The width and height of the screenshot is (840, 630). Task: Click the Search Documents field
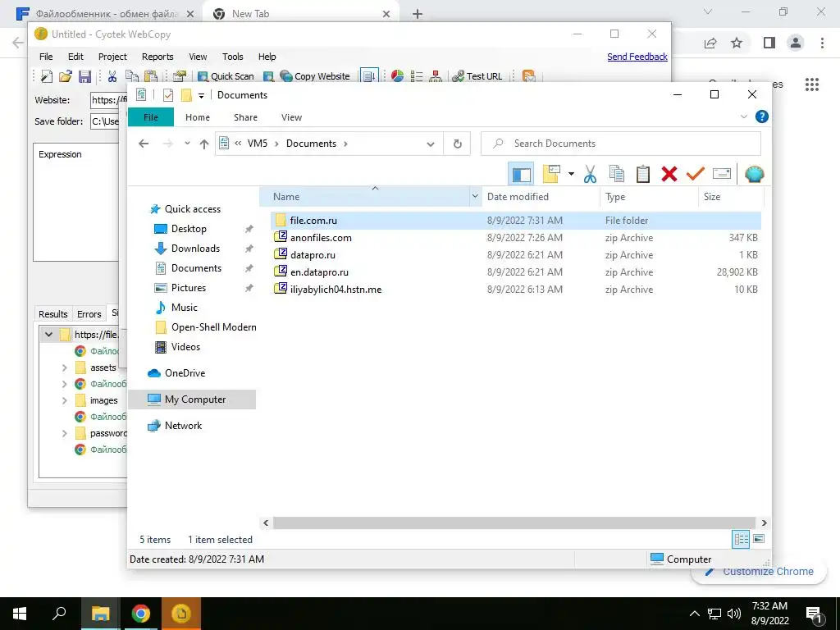click(x=620, y=144)
